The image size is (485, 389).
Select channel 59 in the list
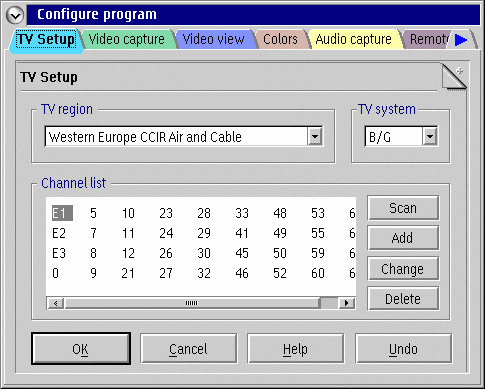pos(318,253)
